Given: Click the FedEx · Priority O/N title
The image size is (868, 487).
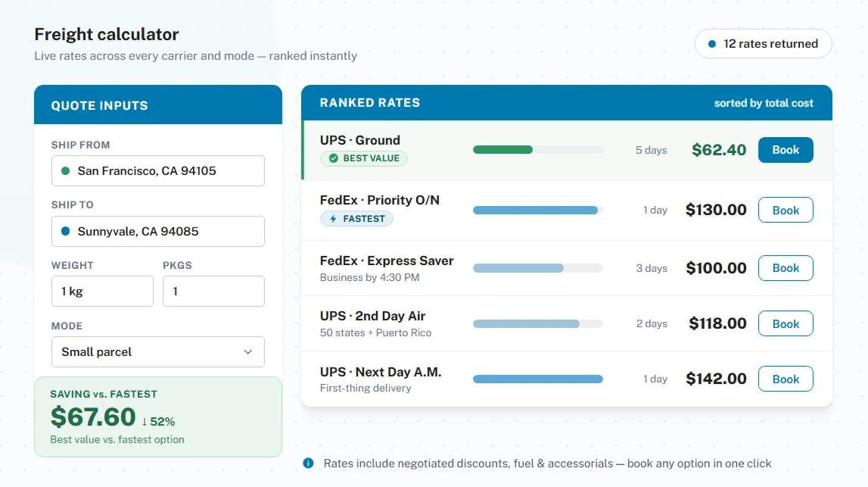Looking at the screenshot, I should [x=380, y=200].
